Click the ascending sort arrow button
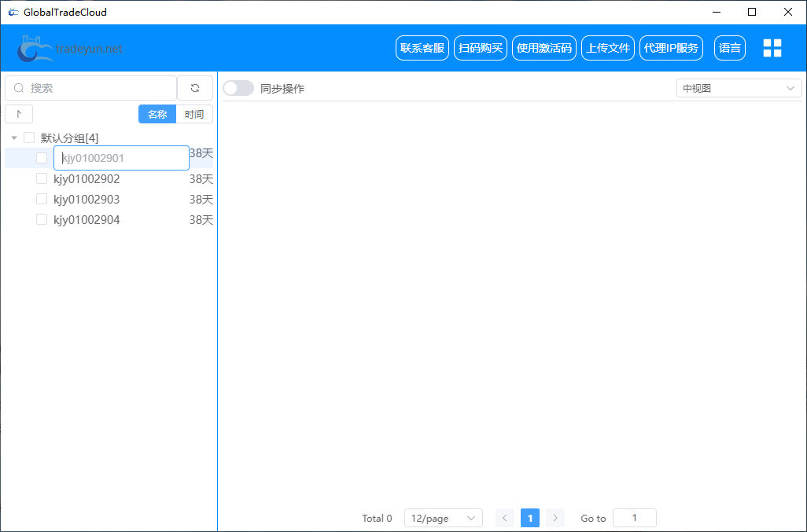Viewport: 807px width, 532px height. click(x=19, y=114)
